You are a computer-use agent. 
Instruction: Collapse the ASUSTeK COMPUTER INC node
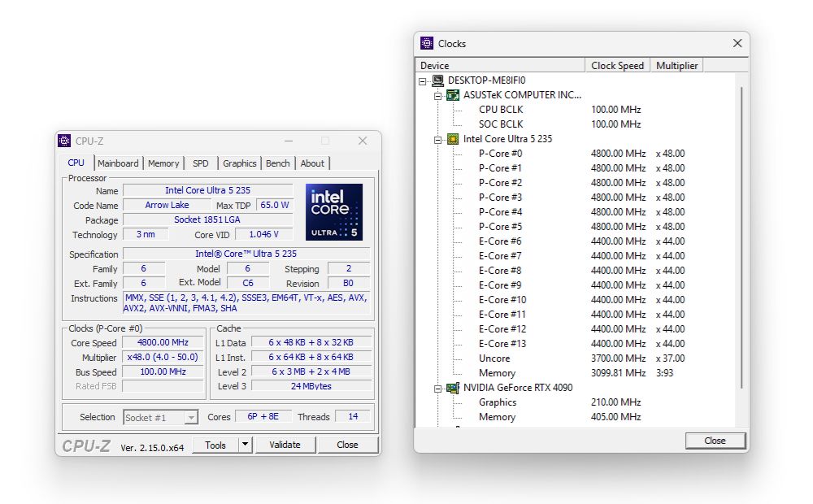[437, 95]
